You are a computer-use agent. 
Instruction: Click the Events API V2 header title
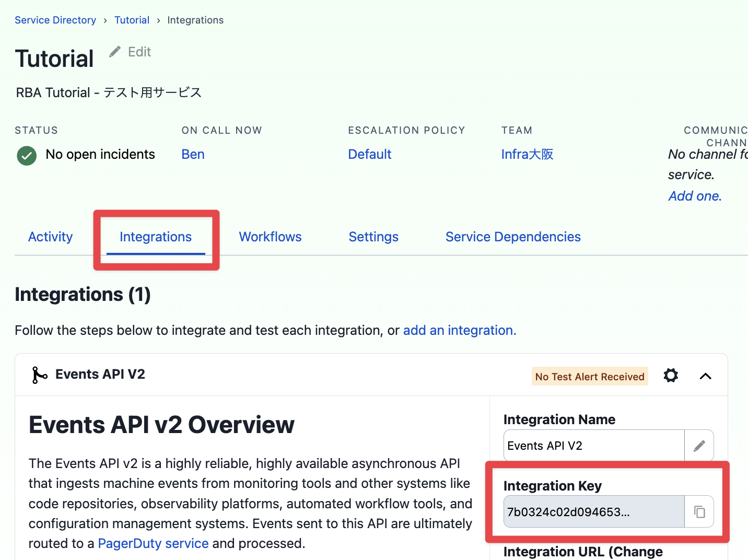[100, 374]
